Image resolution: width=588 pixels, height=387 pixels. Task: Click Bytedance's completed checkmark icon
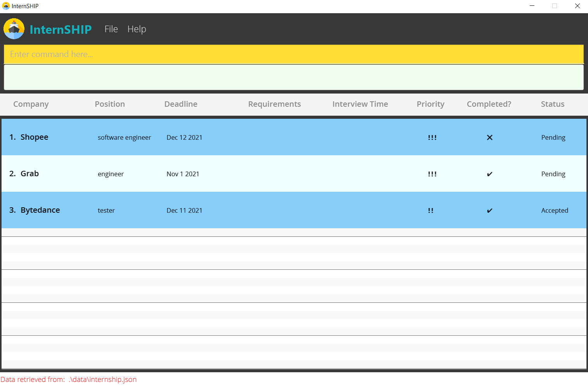pos(490,210)
